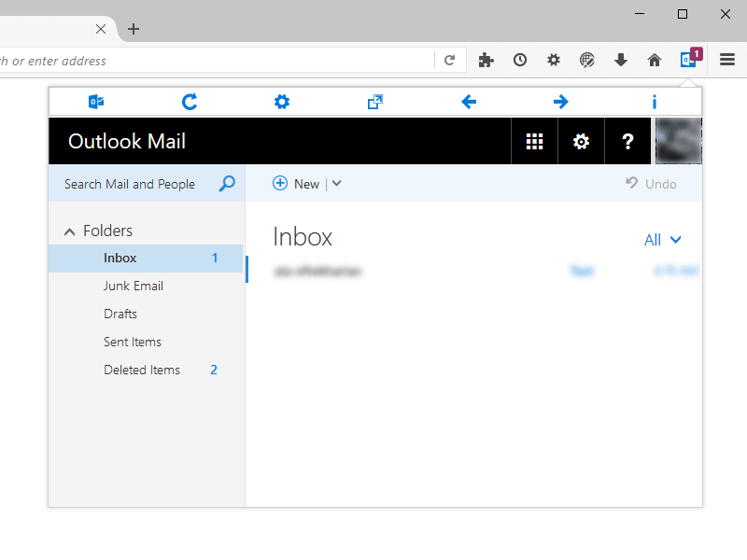Select the Inbox folder
This screenshot has width=747, height=560.
coord(146,259)
